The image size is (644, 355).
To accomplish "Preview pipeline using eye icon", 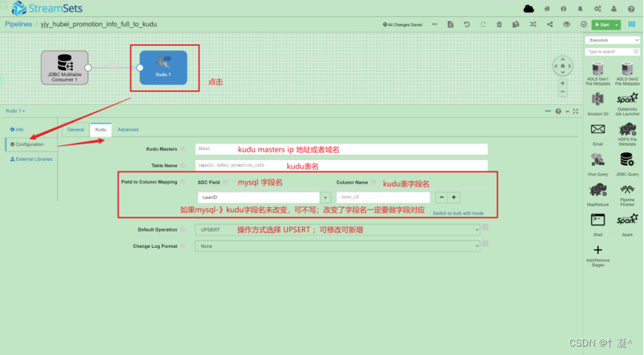I will click(566, 24).
